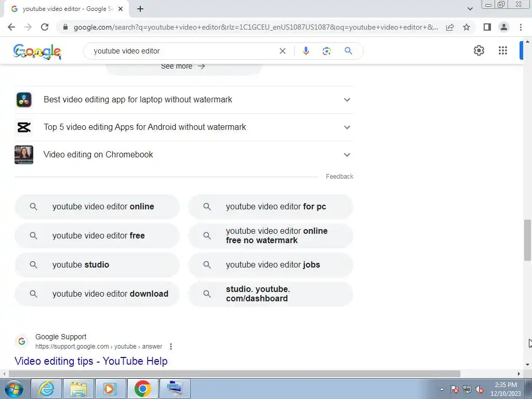Search youtube video editor for pc
Screen dimensions: 532x399
271,207
